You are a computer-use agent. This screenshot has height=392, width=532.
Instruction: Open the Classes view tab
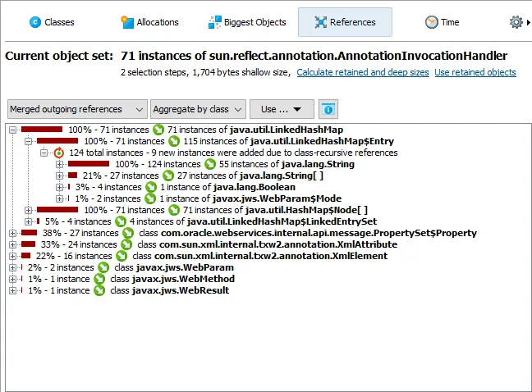[x=52, y=22]
